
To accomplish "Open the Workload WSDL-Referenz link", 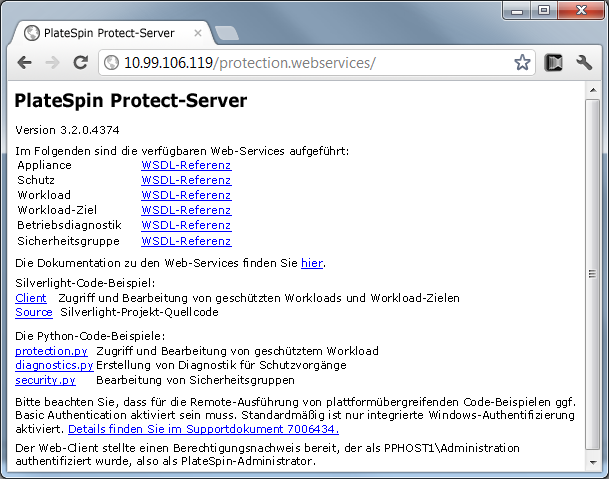I will pyautogui.click(x=186, y=195).
